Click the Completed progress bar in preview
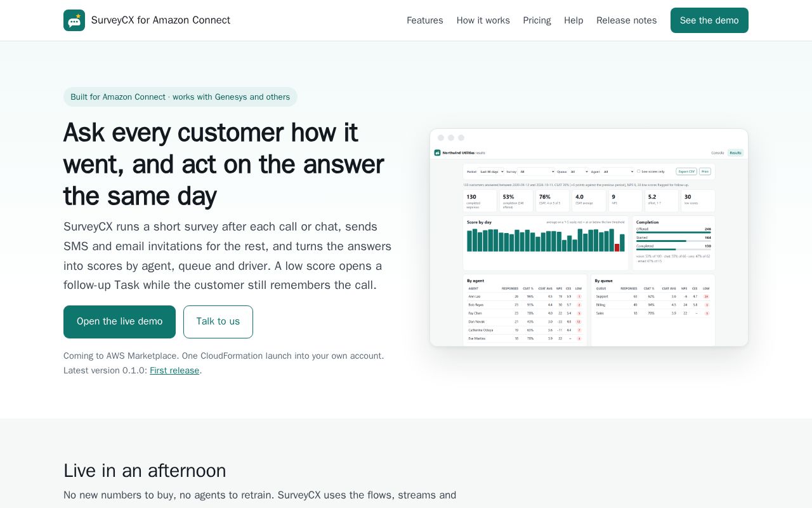Viewport: 812px width, 508px height. point(674,250)
